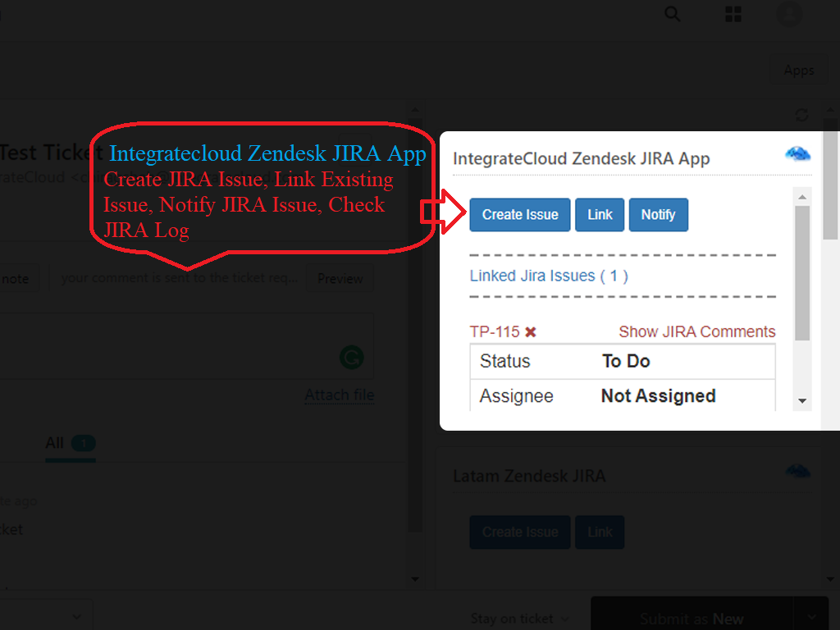Image resolution: width=840 pixels, height=630 pixels.
Task: Click the Latam Zendesk JIRA cloud icon
Action: pyautogui.click(x=797, y=472)
